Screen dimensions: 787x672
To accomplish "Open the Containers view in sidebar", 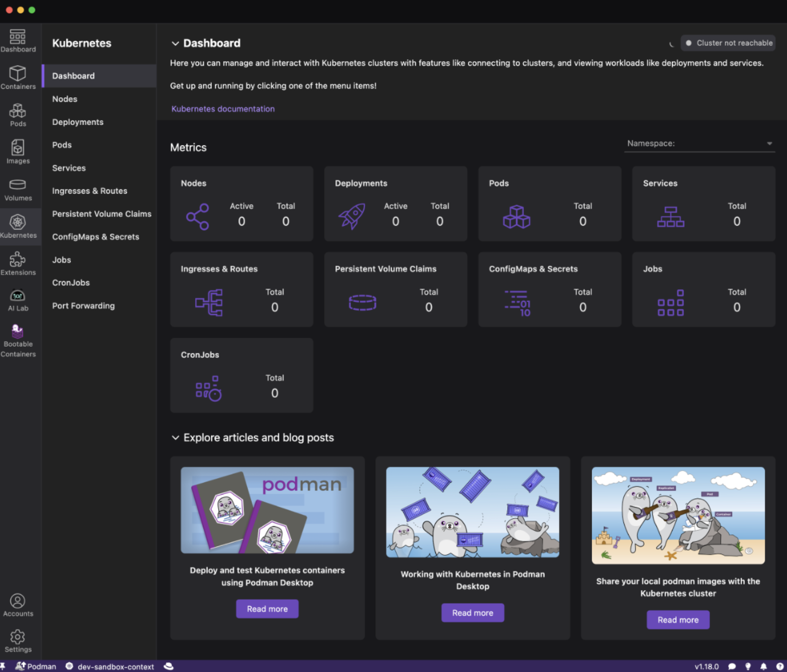I will pyautogui.click(x=18, y=77).
